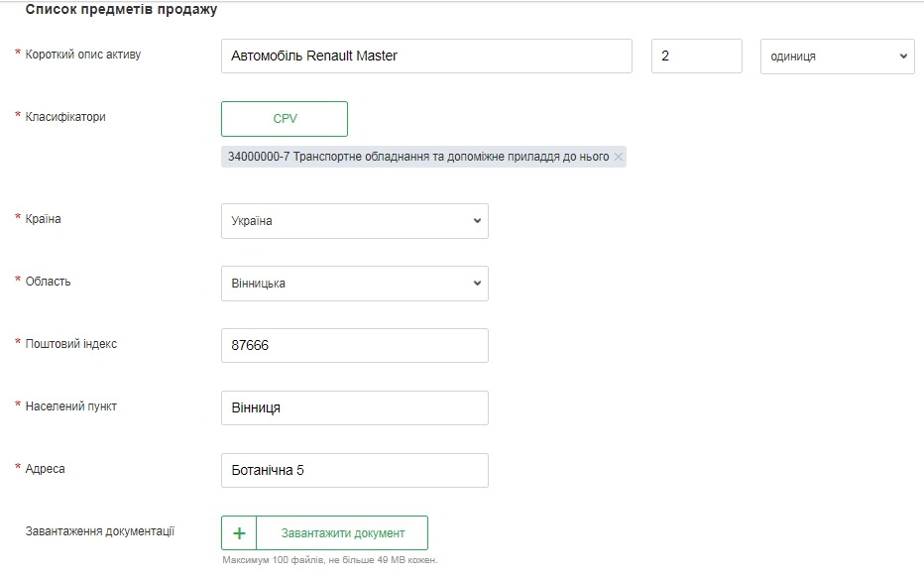Select the postal index field with 87666
The height and width of the screenshot is (577, 924).
coord(354,346)
